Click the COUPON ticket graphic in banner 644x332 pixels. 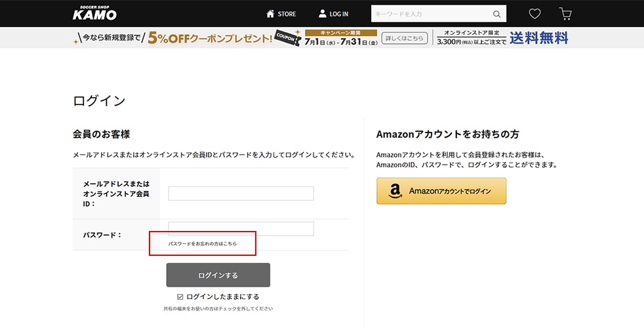(287, 37)
